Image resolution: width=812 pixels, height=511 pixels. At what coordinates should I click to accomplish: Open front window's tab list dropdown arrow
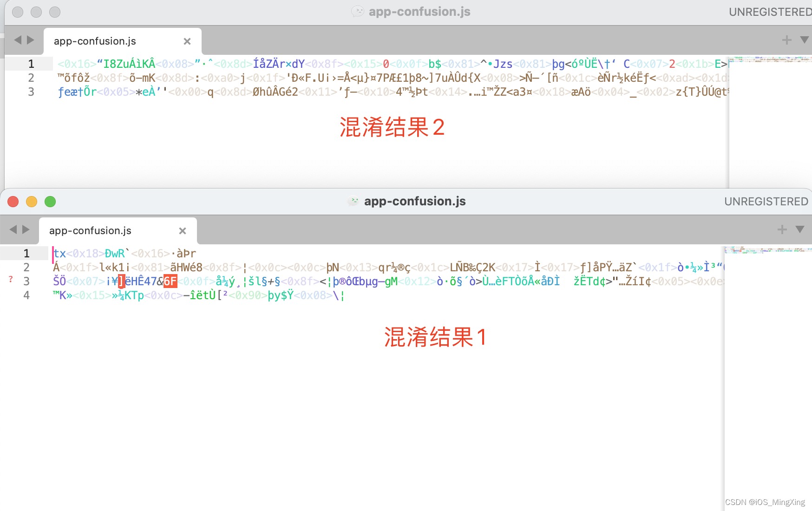800,229
